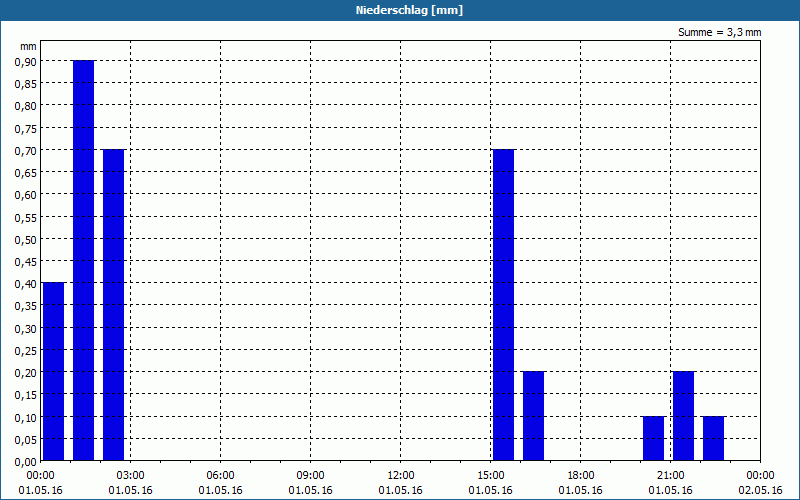The image size is (800, 500).
Task: Select the 00:00 label above 02.05.16
Action: pyautogui.click(x=760, y=476)
